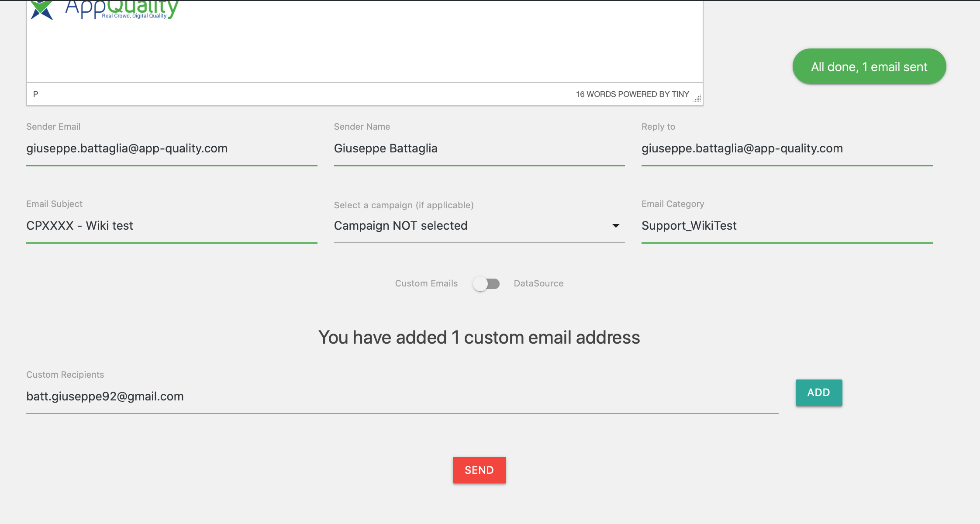Edit the Reply to field
This screenshot has width=980, height=524.
(x=787, y=148)
